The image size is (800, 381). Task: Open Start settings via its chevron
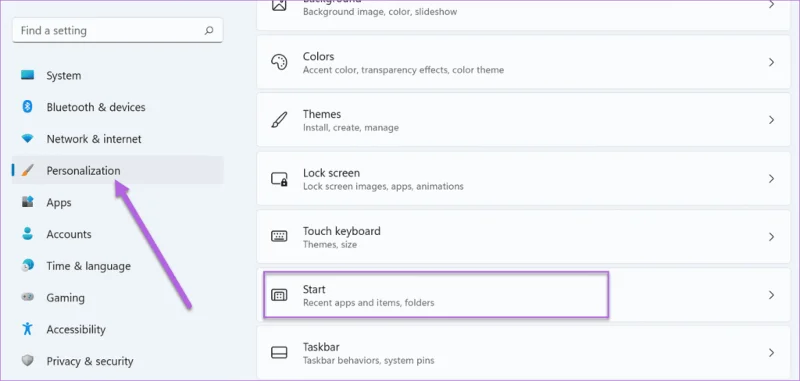point(771,295)
